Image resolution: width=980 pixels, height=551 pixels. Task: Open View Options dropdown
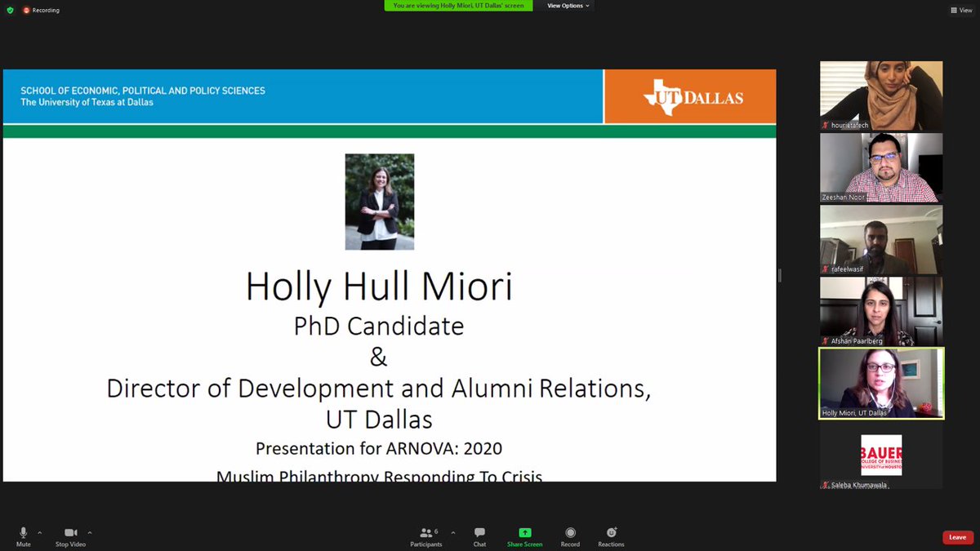click(568, 6)
